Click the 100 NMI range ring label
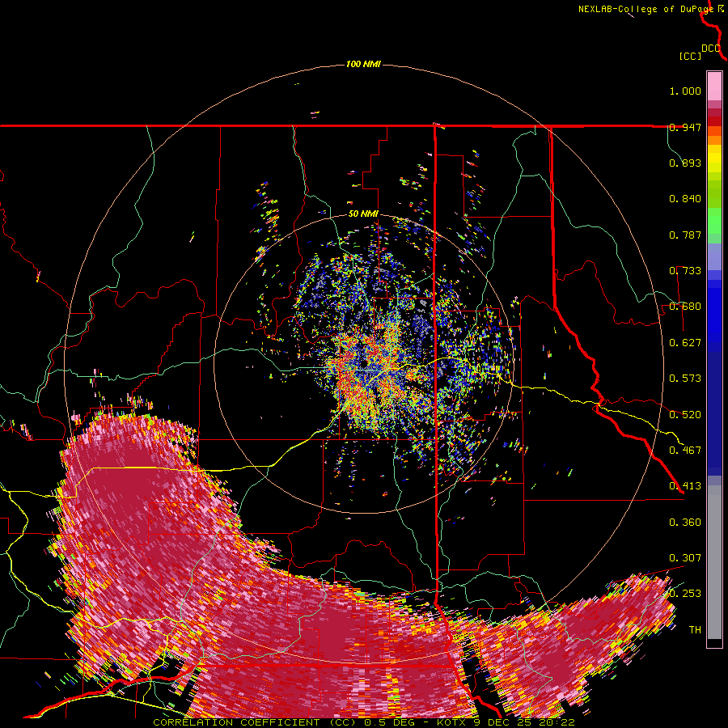The image size is (728, 728). [x=363, y=64]
